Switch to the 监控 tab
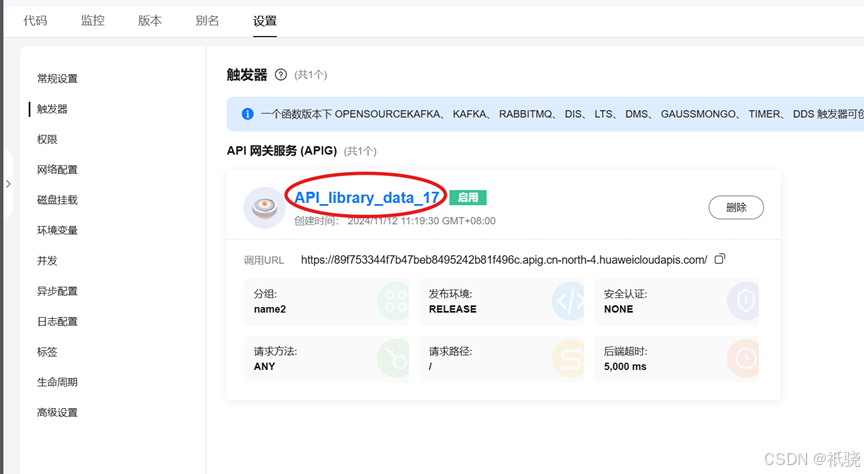Viewport: 864px width, 474px height. [93, 21]
